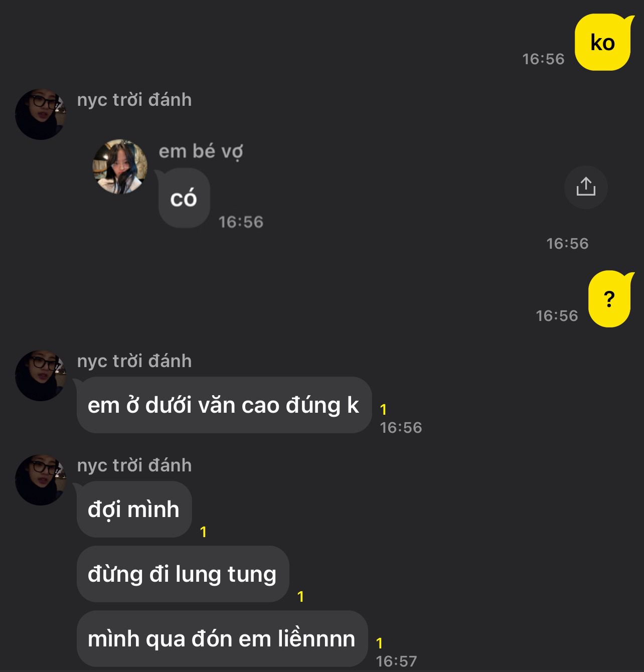Select 'em ở dưới văn cao đúng k' message
This screenshot has width=644, height=672.
[224, 405]
